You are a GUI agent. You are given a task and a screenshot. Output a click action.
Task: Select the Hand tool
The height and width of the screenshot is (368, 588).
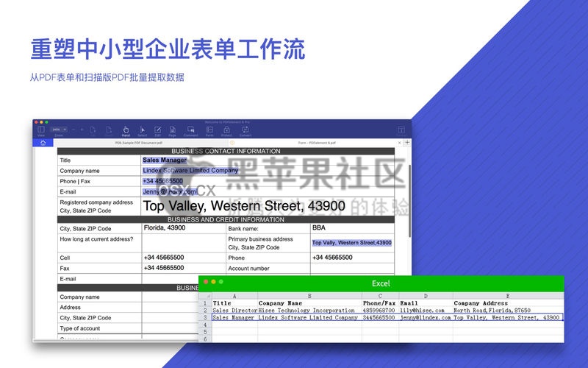click(x=126, y=130)
